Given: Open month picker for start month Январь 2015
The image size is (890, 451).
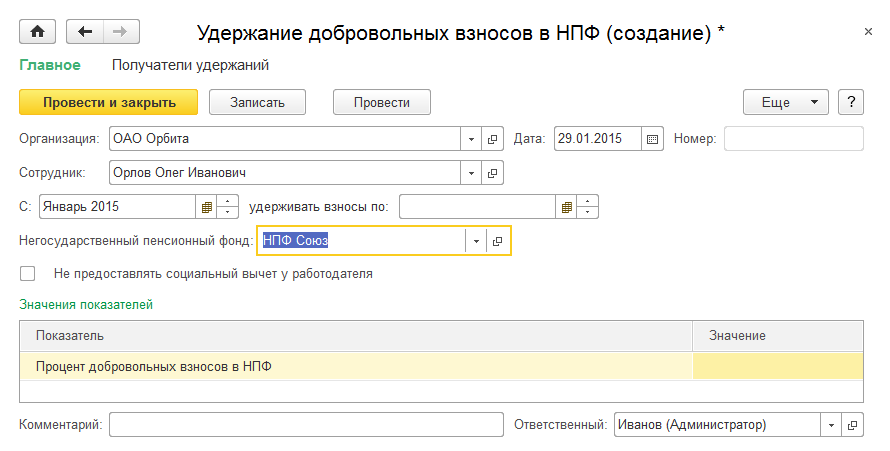Looking at the screenshot, I should (x=207, y=207).
